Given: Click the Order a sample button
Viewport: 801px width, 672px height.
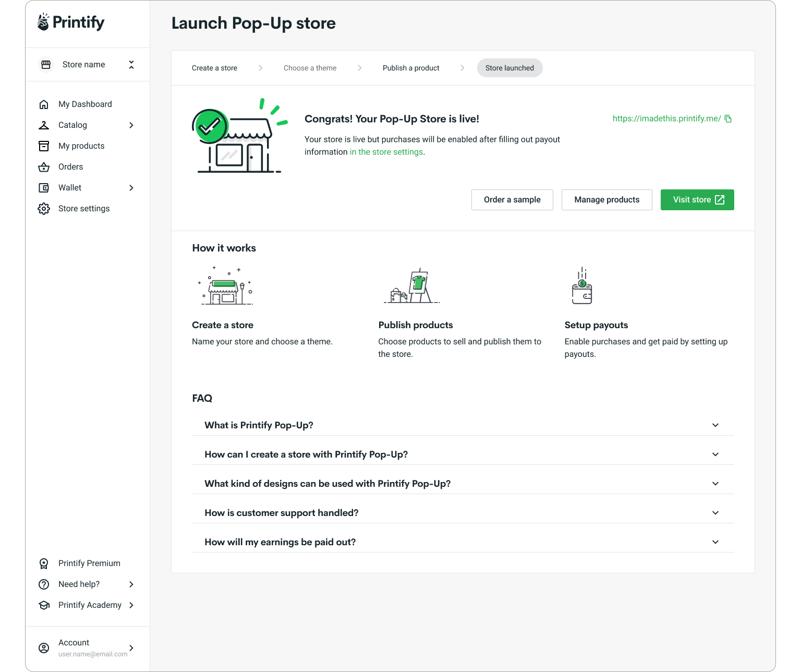Looking at the screenshot, I should 512,200.
